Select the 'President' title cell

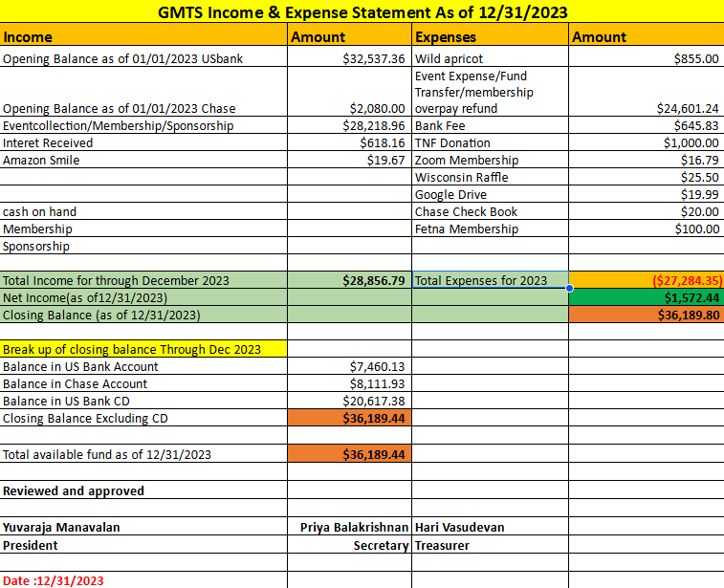[x=143, y=545]
